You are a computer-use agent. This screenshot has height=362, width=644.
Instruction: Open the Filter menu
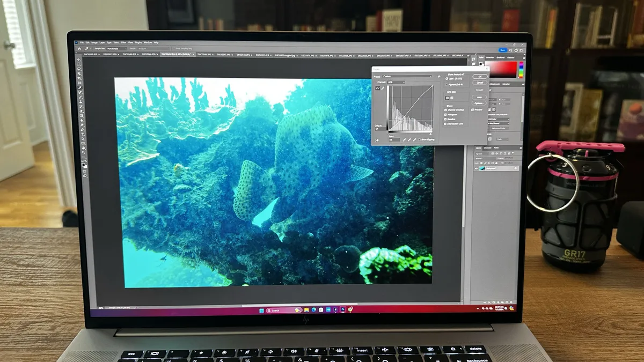[x=123, y=42]
